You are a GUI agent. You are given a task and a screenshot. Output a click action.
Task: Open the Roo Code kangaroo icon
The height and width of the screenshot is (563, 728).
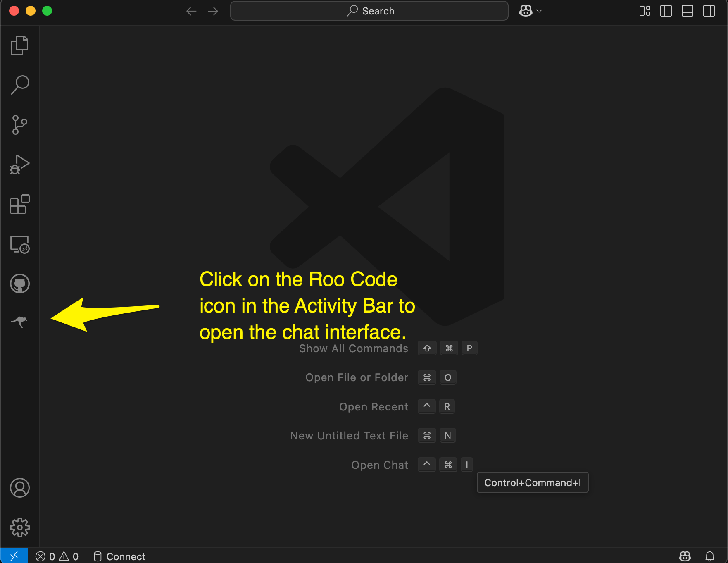[x=19, y=322]
